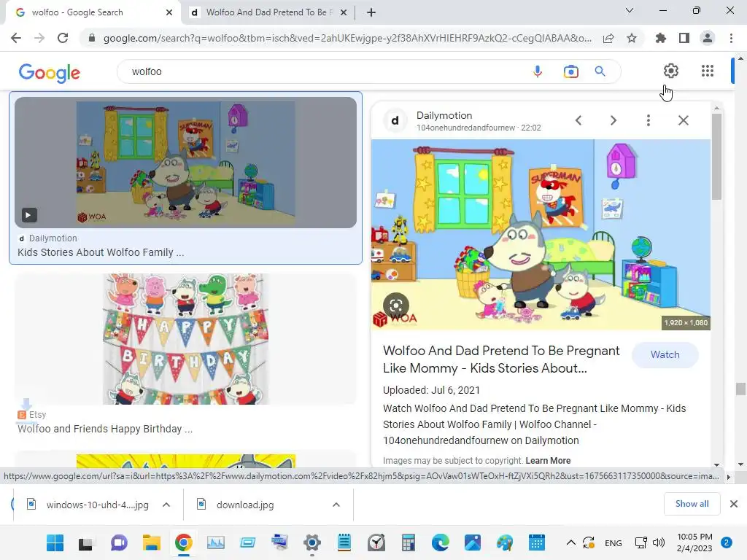The height and width of the screenshot is (560, 747).
Task: Open the Calculator taskbar icon
Action: click(x=409, y=542)
